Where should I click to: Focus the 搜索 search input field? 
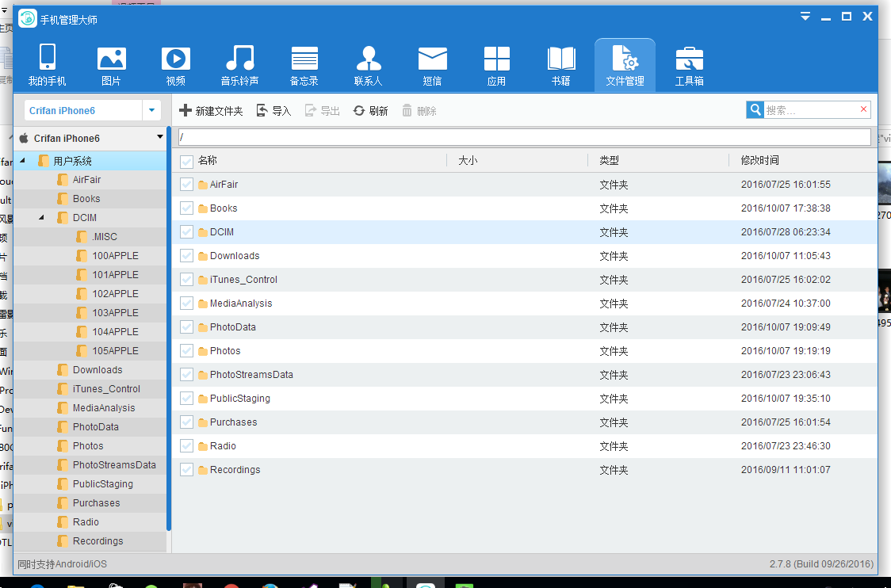pos(811,109)
